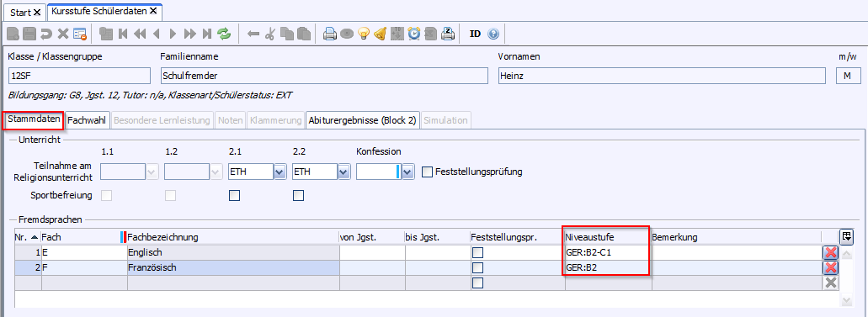This screenshot has height=317, width=868.
Task: Delete the Englisch row with red X
Action: 830,253
